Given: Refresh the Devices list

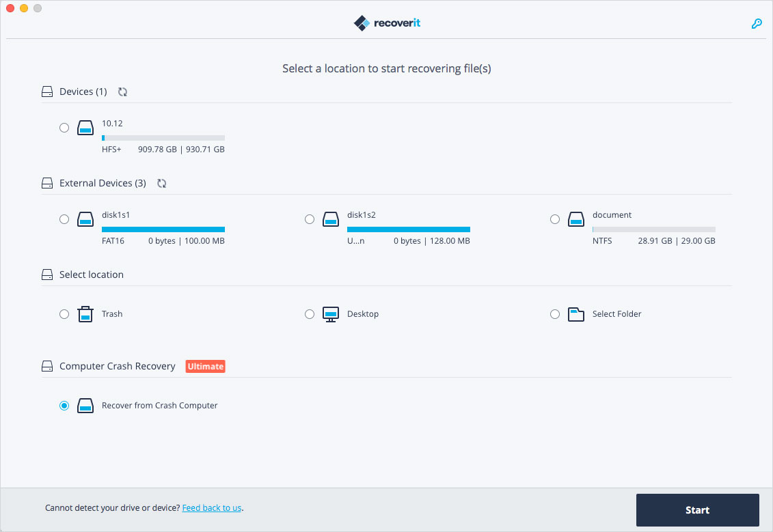Looking at the screenshot, I should coord(122,92).
